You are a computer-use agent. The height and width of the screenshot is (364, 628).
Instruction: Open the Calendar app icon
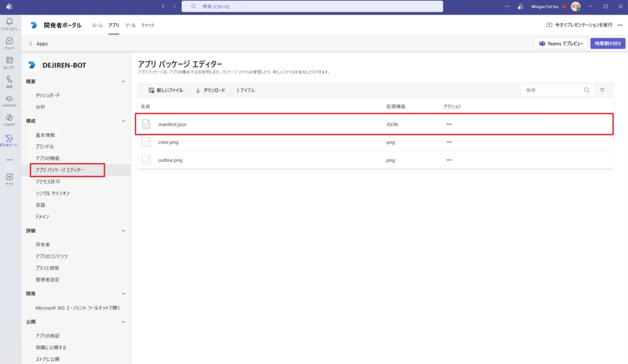pyautogui.click(x=9, y=62)
